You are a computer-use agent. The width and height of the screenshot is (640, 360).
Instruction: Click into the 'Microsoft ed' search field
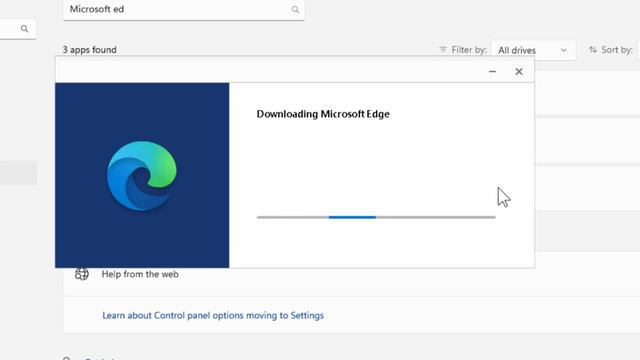[183, 9]
